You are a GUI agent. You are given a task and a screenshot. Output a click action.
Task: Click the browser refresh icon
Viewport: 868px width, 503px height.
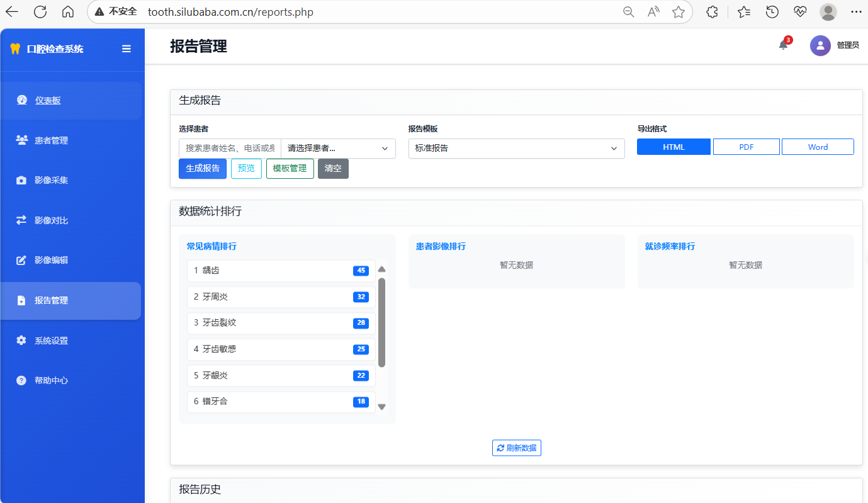(x=40, y=12)
